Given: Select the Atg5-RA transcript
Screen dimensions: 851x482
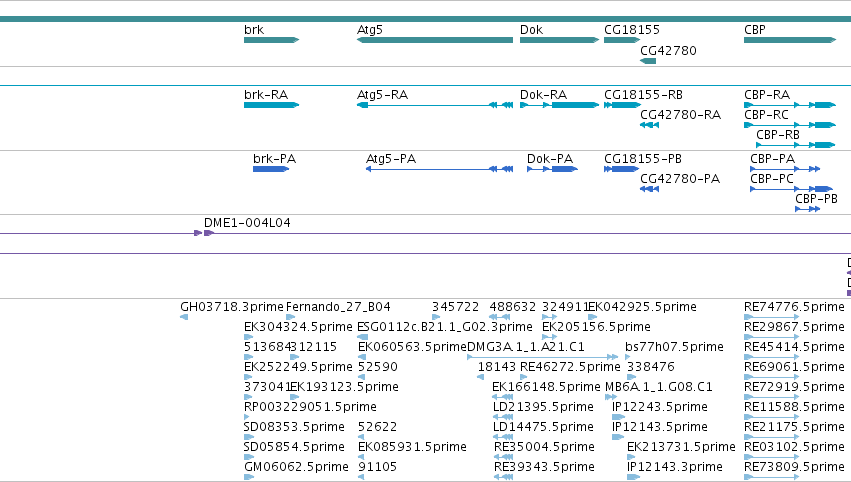Looking at the screenshot, I should click(435, 105).
